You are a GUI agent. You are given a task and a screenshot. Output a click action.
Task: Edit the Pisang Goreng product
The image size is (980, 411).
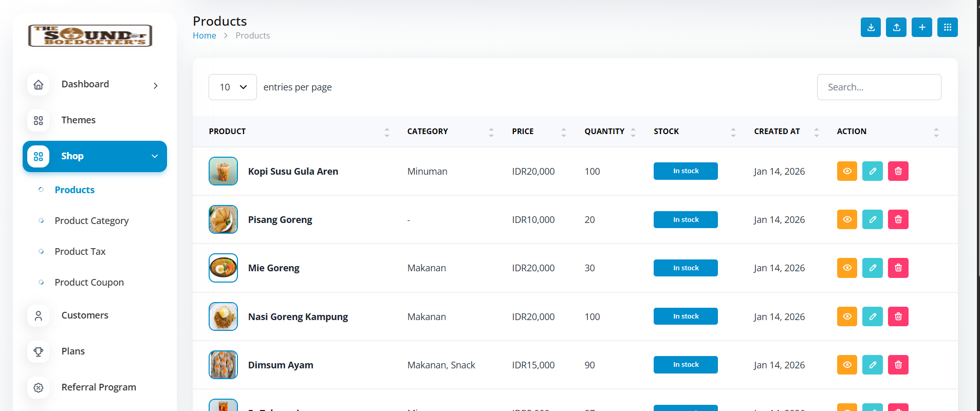pyautogui.click(x=873, y=219)
